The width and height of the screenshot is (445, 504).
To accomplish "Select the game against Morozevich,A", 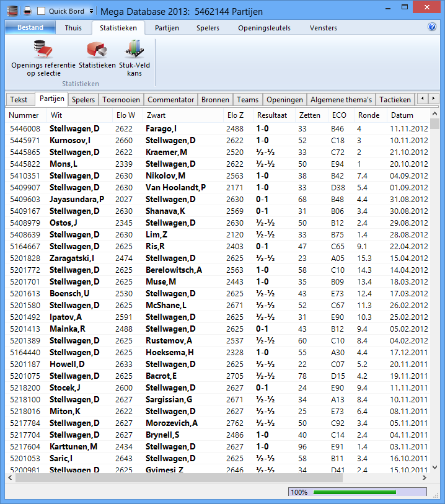I will coord(218,423).
